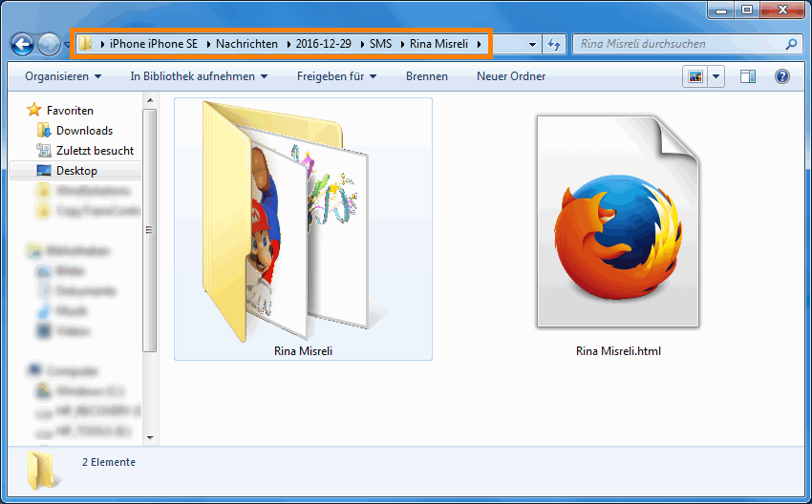The image size is (812, 504).
Task: Click the Brennen toolbar button
Action: click(427, 76)
